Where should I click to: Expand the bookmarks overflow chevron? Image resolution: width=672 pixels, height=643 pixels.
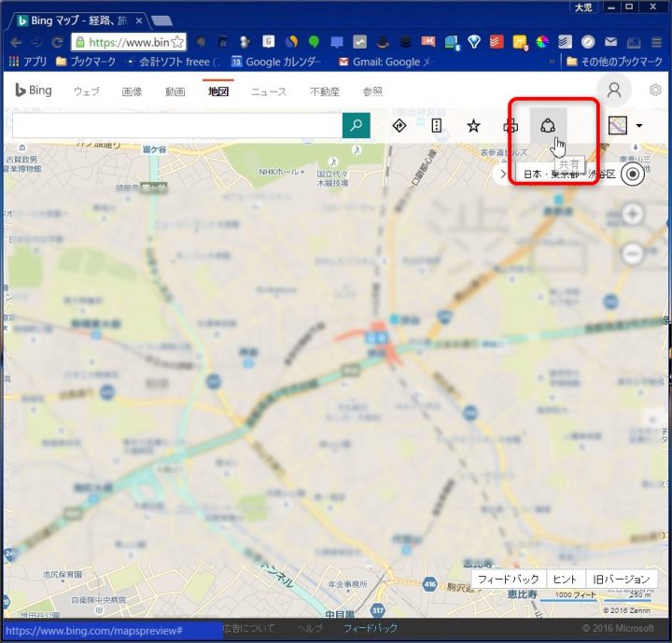[x=552, y=62]
